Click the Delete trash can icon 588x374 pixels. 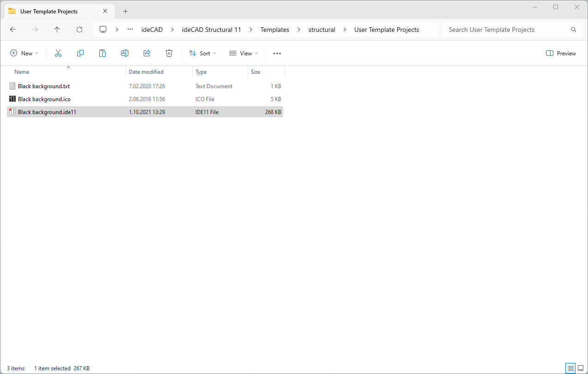169,54
